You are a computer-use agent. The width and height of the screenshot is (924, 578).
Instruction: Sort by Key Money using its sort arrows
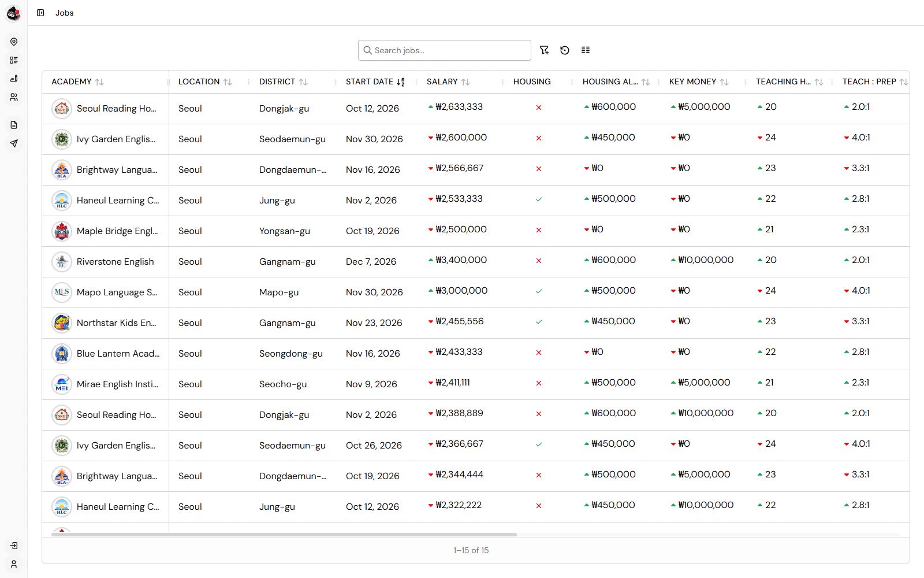click(724, 82)
